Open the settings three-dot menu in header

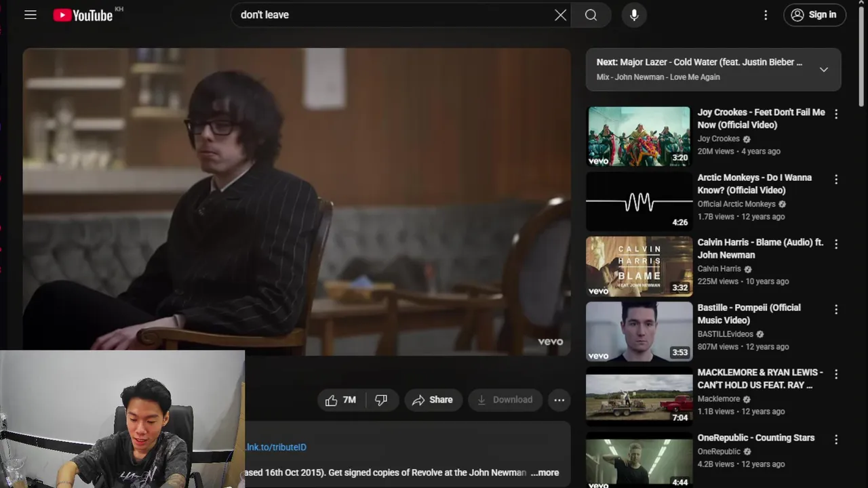(766, 15)
